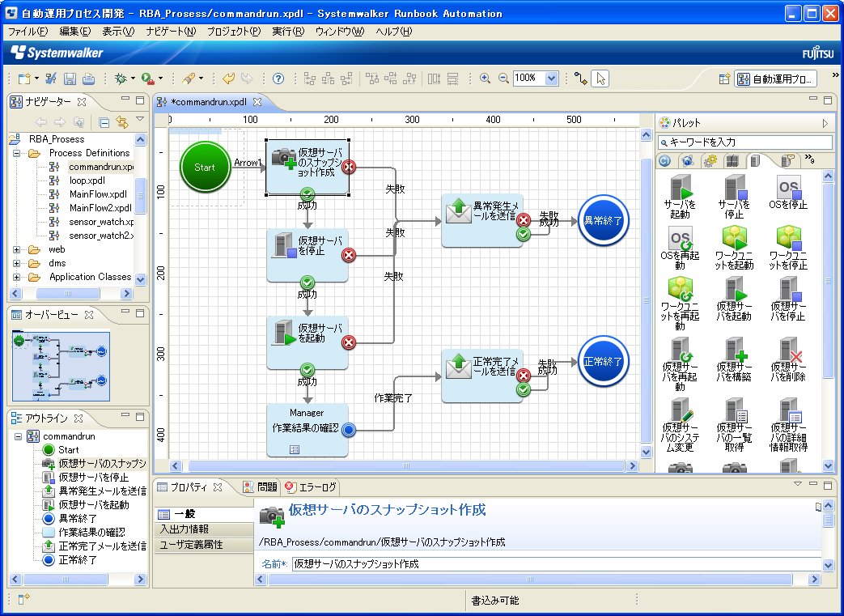Select the 正常終了 end node on canvas
Image resolution: width=844 pixels, height=616 pixels.
click(603, 361)
